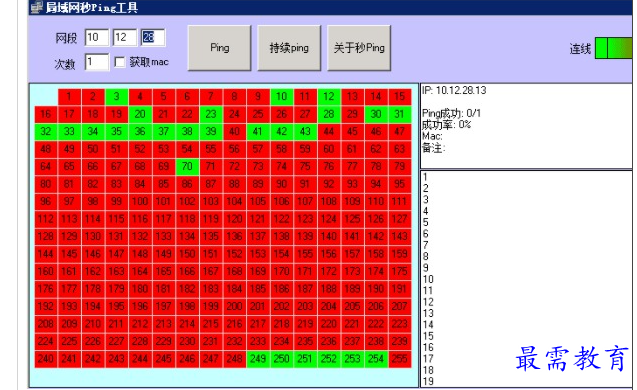Image resolution: width=637 pixels, height=390 pixels.
Task: Select green host cell 28
Action: tap(329, 114)
